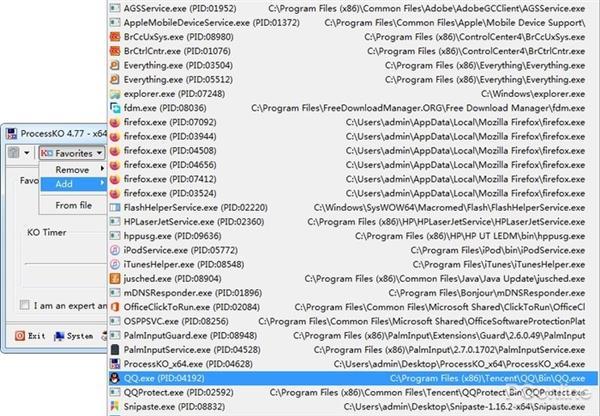
Task: Click Firefox icon for PID:03944
Action: coord(115,136)
